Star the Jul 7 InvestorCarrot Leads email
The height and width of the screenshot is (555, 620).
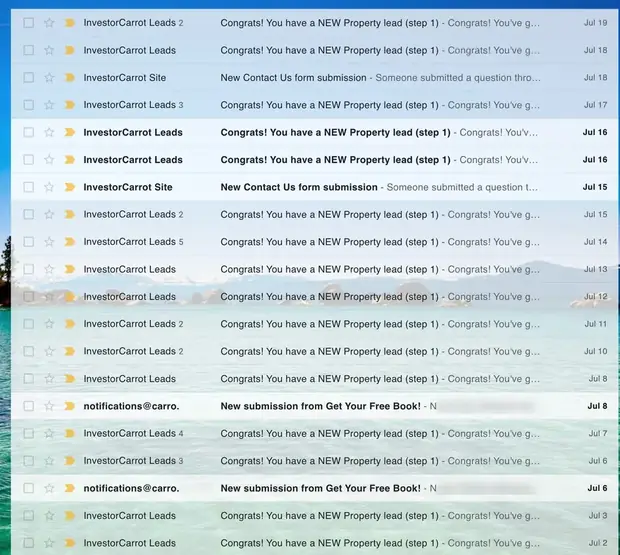pos(49,433)
